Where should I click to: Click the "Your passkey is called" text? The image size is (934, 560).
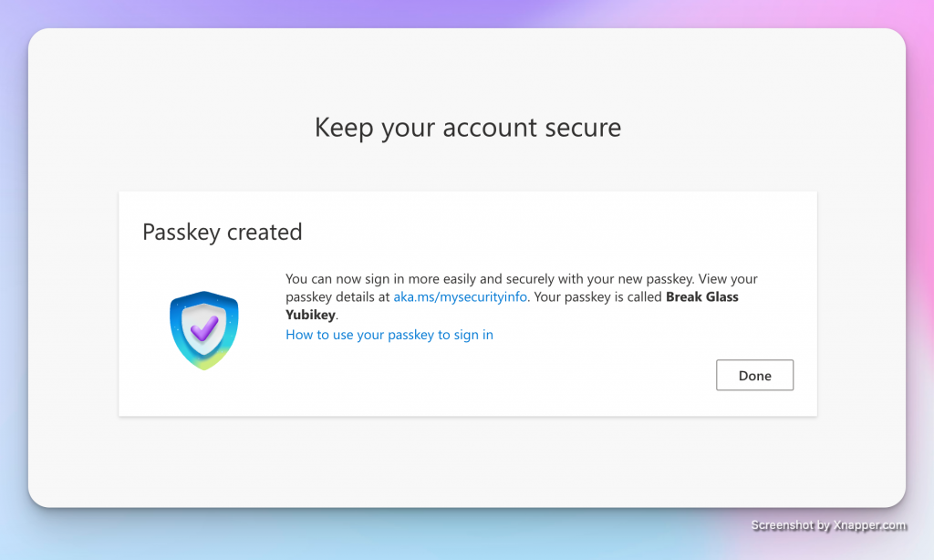pos(598,297)
